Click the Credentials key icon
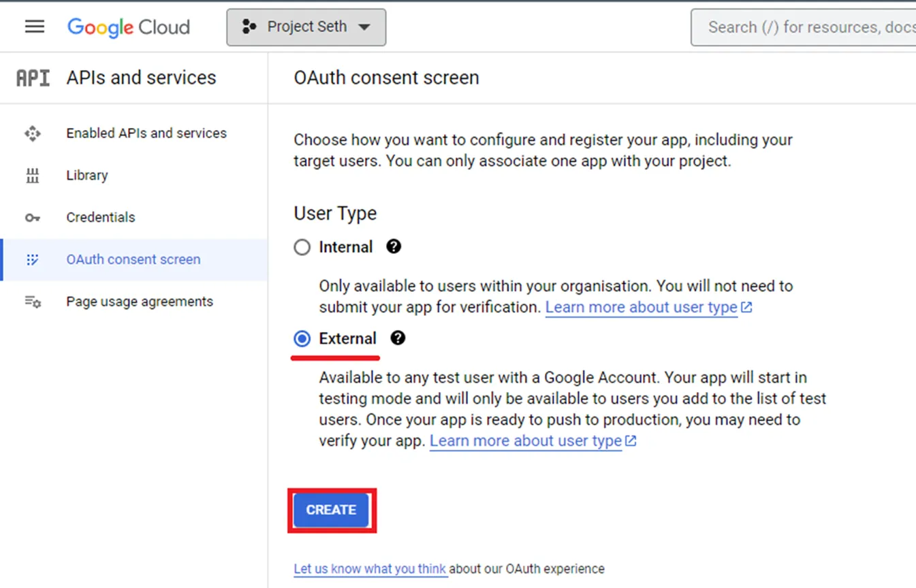Image resolution: width=916 pixels, height=588 pixels. 32,217
